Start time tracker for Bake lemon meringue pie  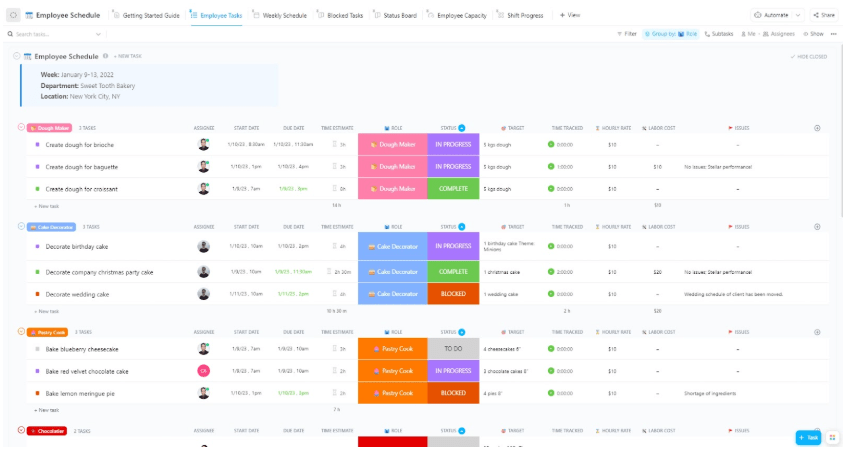[x=551, y=393]
